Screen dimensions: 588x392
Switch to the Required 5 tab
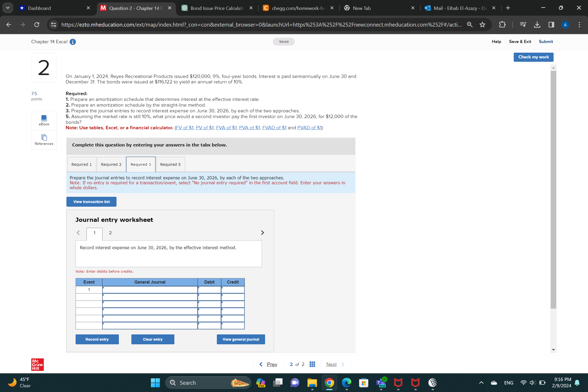point(170,164)
